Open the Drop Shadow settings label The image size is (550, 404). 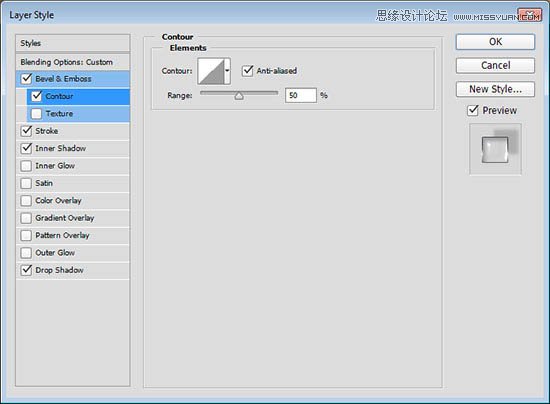tap(59, 270)
